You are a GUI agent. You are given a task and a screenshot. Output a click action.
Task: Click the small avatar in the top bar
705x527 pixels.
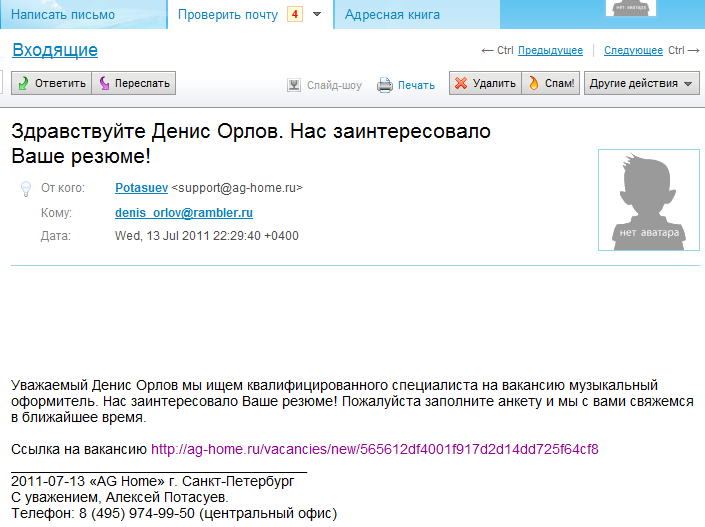pos(631,8)
